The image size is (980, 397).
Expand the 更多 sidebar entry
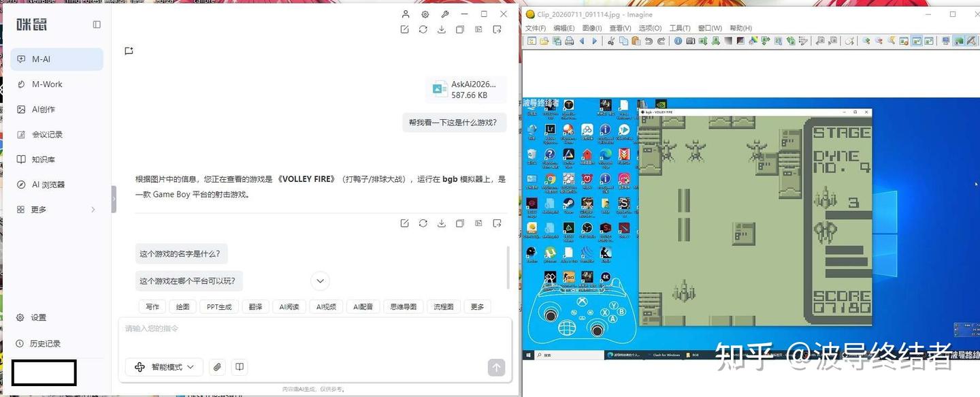coord(56,210)
